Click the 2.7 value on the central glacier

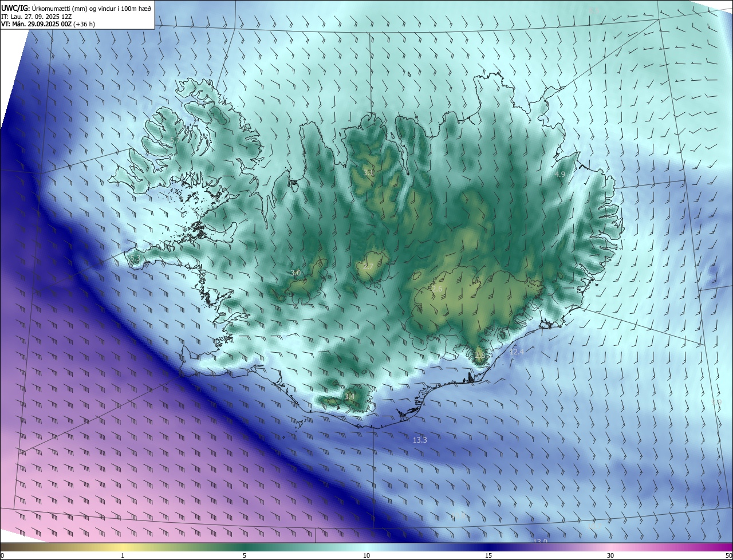click(x=368, y=267)
